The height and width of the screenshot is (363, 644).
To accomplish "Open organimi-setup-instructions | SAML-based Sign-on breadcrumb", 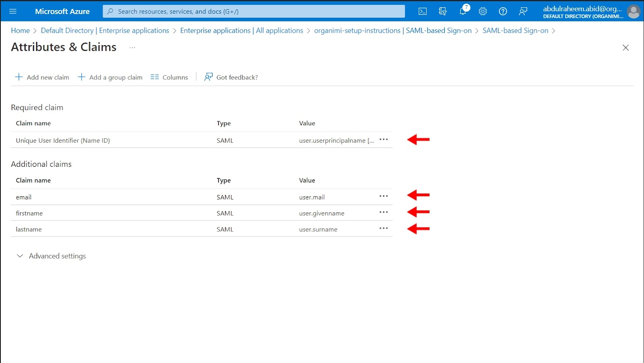I will point(393,31).
